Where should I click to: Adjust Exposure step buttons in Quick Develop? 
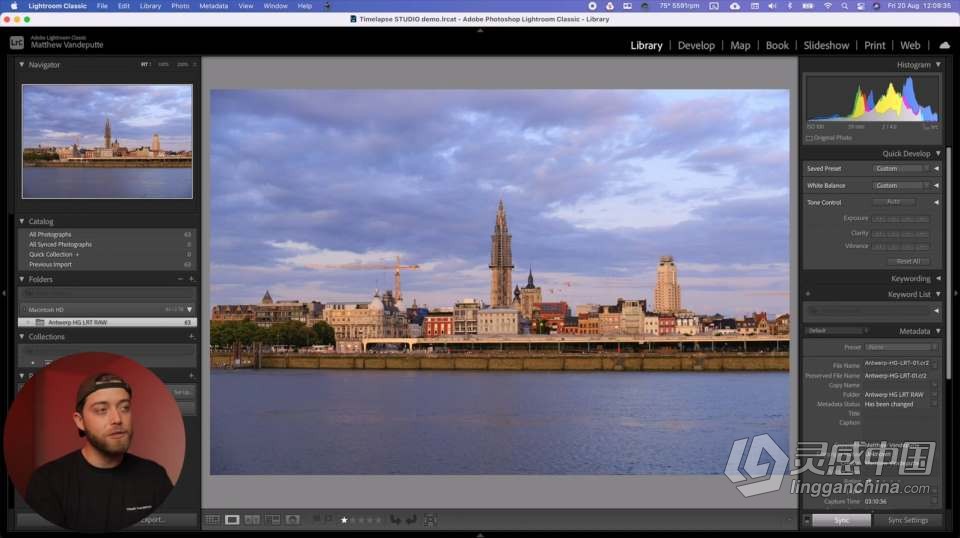coord(901,219)
